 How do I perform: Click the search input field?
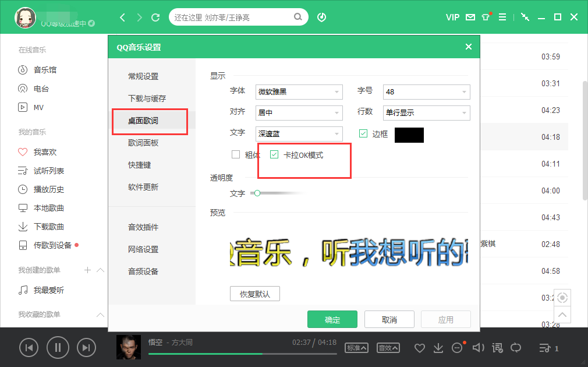(233, 17)
